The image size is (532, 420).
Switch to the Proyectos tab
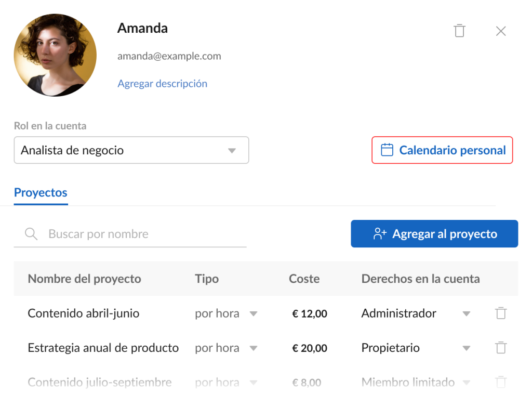pyautogui.click(x=41, y=192)
